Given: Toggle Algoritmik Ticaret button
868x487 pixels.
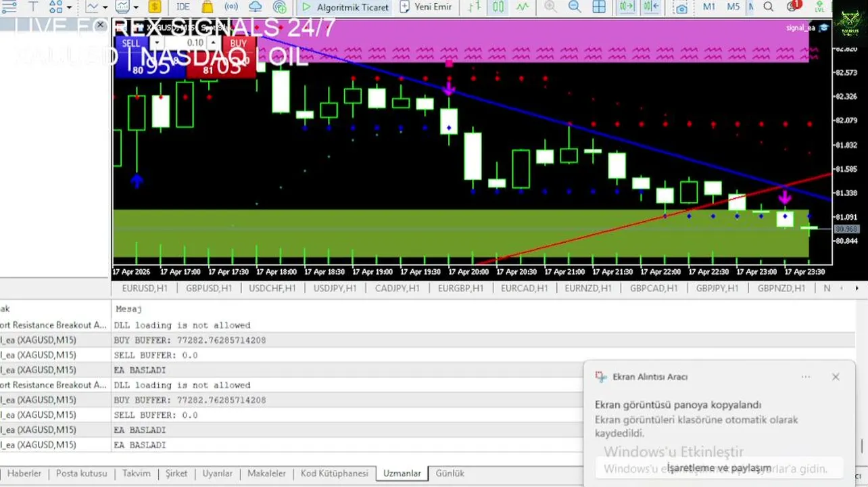Looking at the screenshot, I should [x=345, y=7].
